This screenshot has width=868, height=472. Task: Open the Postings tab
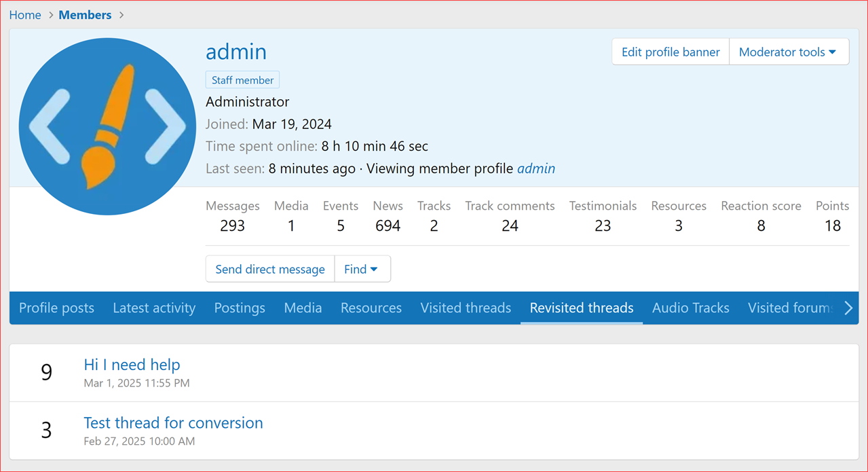click(x=240, y=308)
